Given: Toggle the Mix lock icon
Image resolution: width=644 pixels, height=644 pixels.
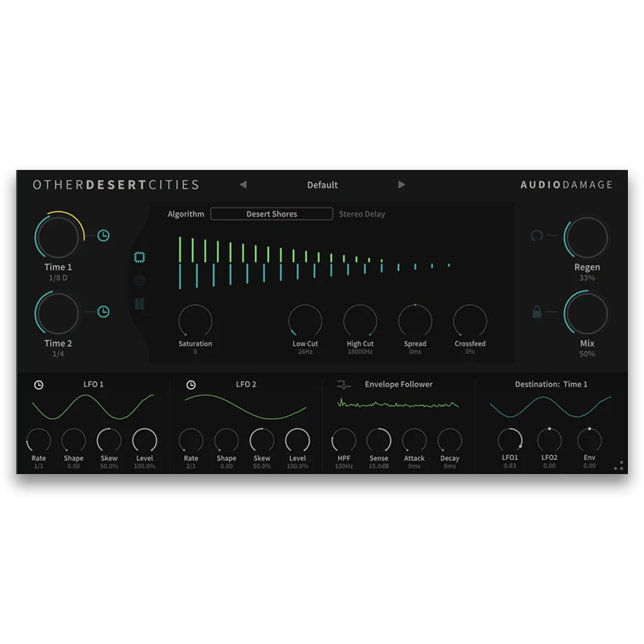Looking at the screenshot, I should (537, 312).
